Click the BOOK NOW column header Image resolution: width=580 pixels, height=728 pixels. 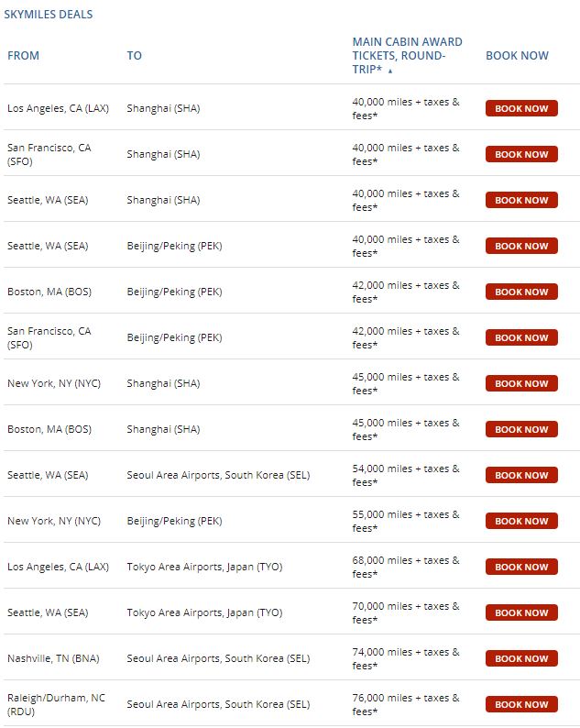(517, 56)
